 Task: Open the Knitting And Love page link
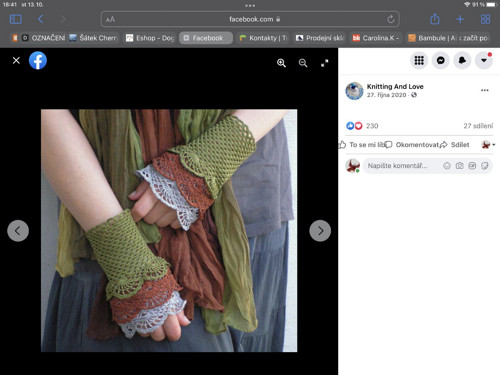point(395,86)
